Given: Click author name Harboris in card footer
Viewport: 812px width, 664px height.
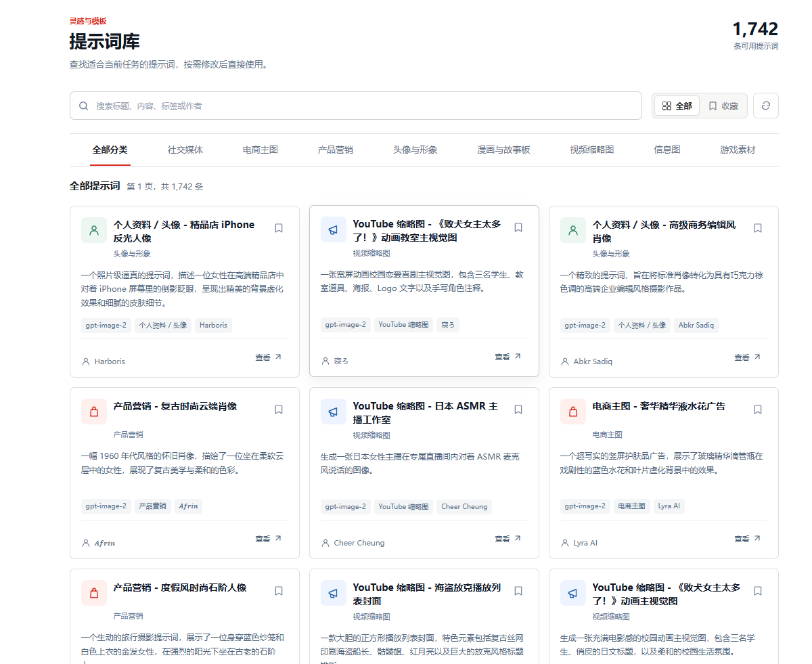Looking at the screenshot, I should coord(110,361).
